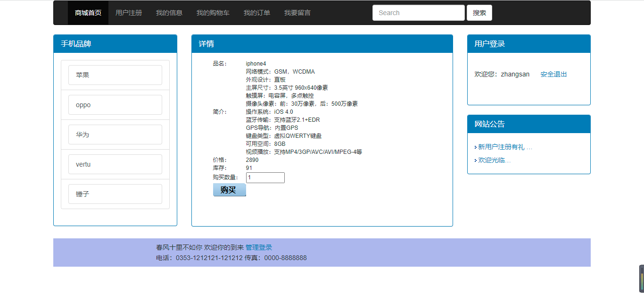Click the 手机品牌 panel header
644x295 pixels.
point(115,44)
